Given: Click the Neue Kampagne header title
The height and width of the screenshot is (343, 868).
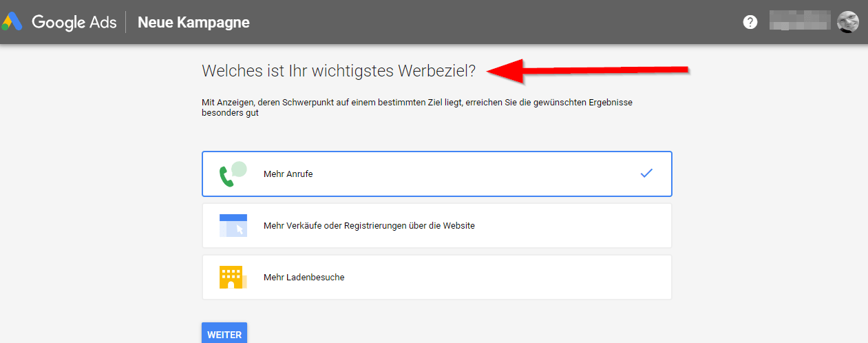Looking at the screenshot, I should click(193, 23).
